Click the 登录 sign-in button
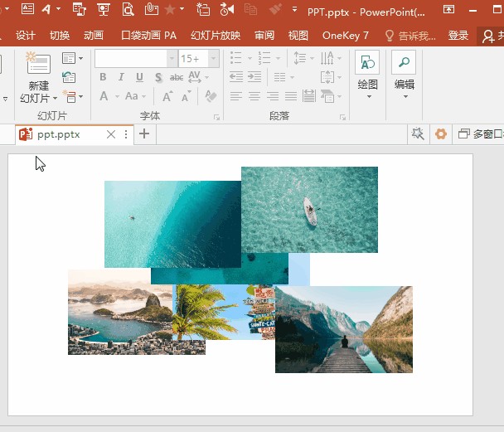Viewport: 504px width, 432px height. [x=458, y=36]
